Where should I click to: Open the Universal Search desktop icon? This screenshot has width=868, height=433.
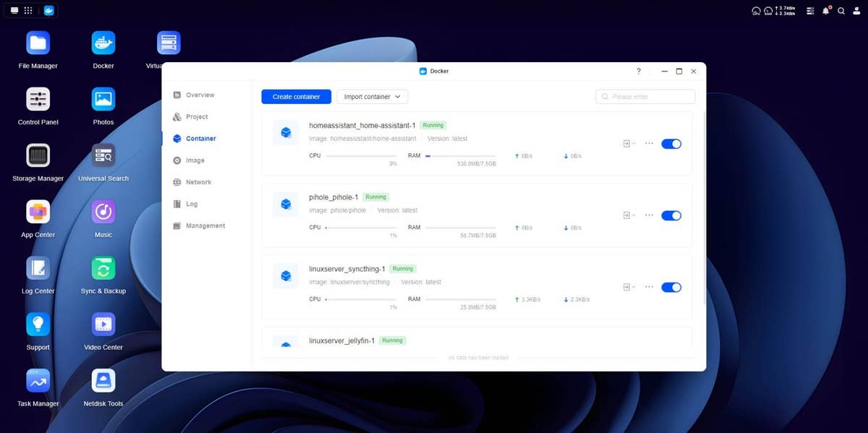pos(103,156)
